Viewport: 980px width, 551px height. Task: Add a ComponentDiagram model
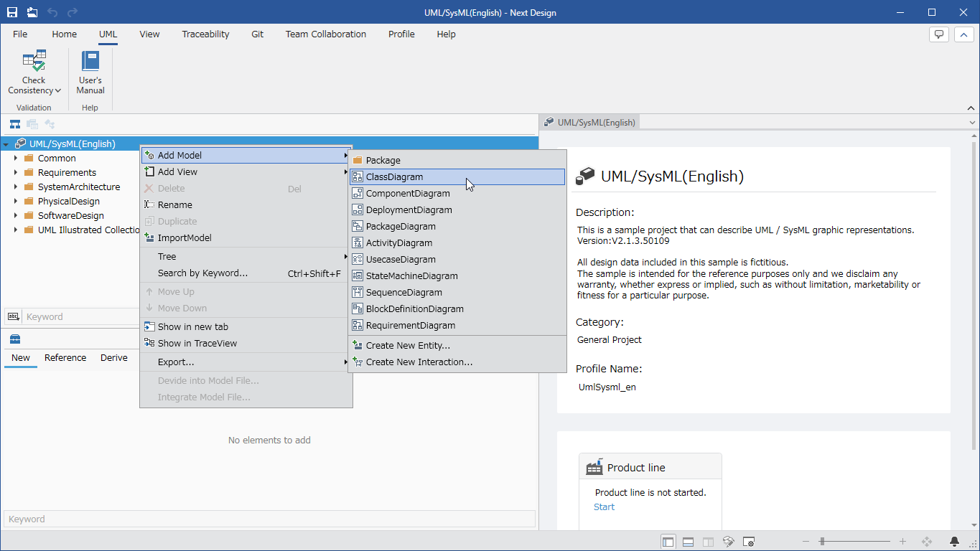(x=457, y=193)
